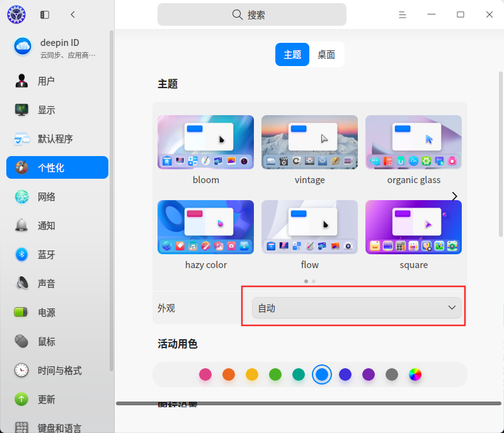Click the Control Center logo icon
Screen dimensions: 504x433
click(16, 14)
